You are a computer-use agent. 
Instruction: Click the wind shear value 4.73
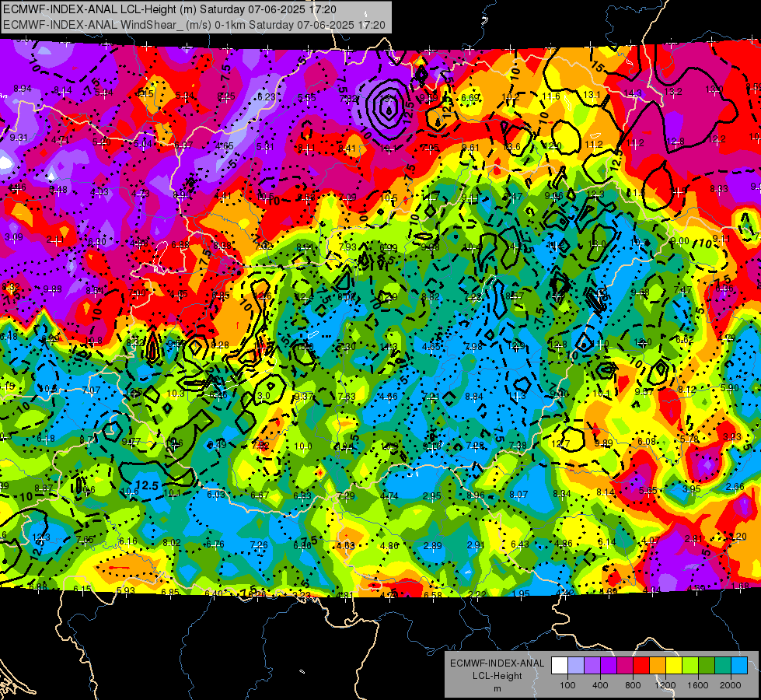pyautogui.click(x=141, y=194)
